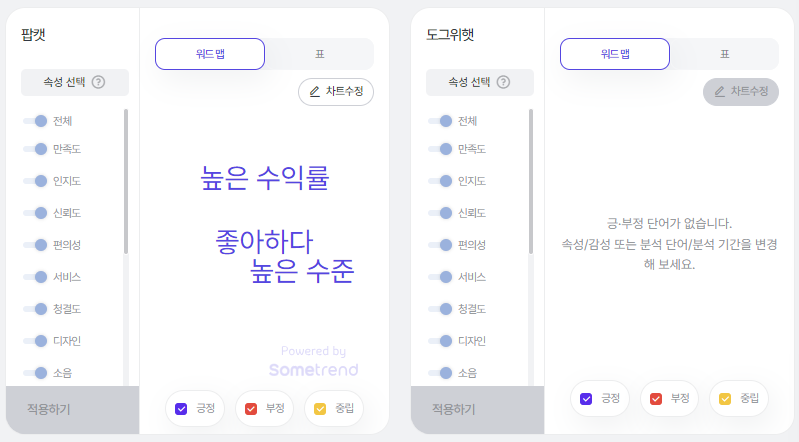799x442 pixels.
Task: Click the pencil icon on 팝캣 차트수정
Action: (315, 92)
